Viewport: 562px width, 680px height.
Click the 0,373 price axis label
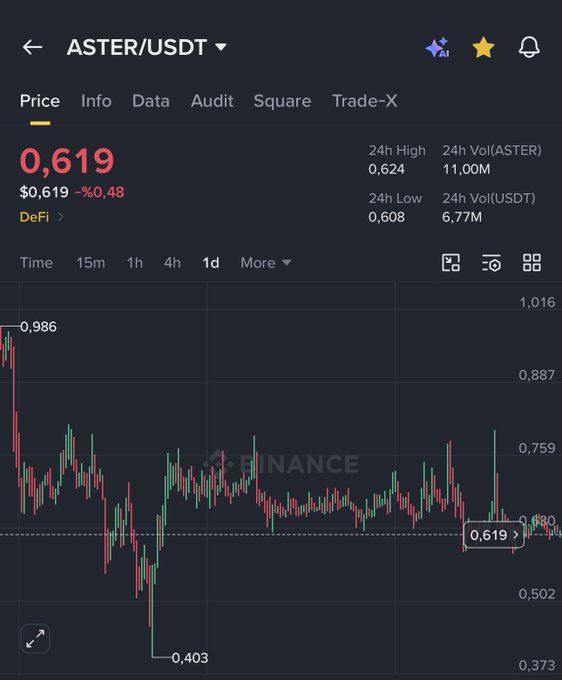[x=537, y=665]
